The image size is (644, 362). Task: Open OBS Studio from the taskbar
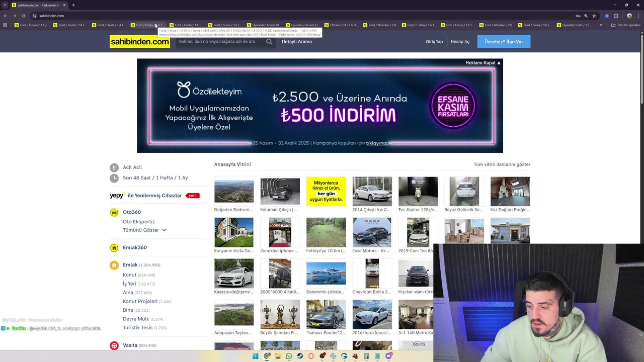point(322,356)
